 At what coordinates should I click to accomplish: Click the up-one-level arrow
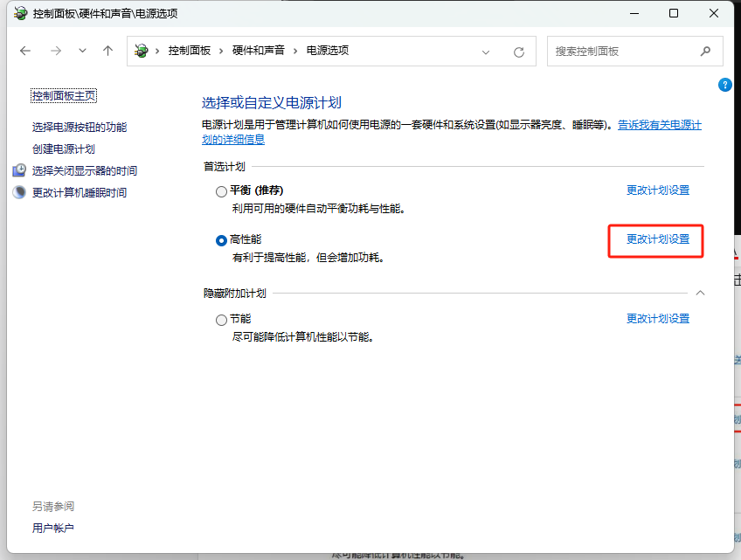point(108,51)
